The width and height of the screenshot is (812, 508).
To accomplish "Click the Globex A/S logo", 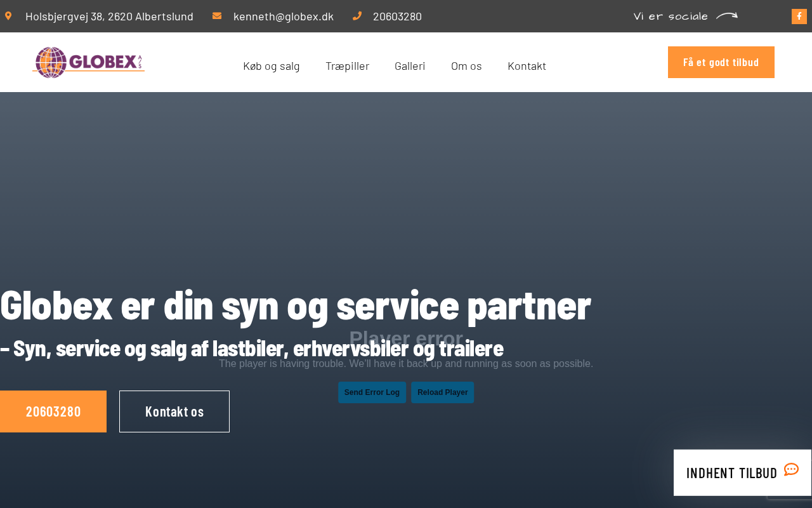I will click(x=89, y=62).
